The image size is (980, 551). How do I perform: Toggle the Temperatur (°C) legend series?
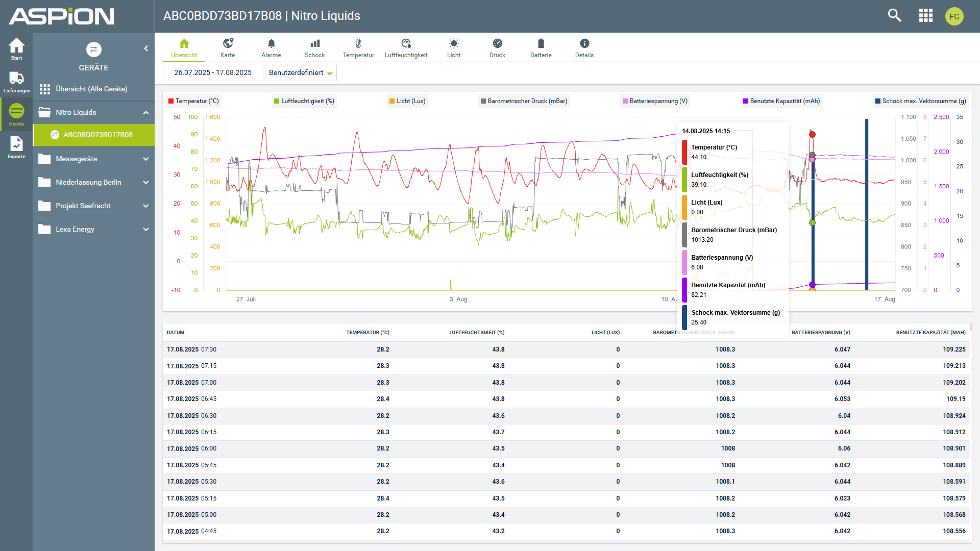[x=193, y=101]
